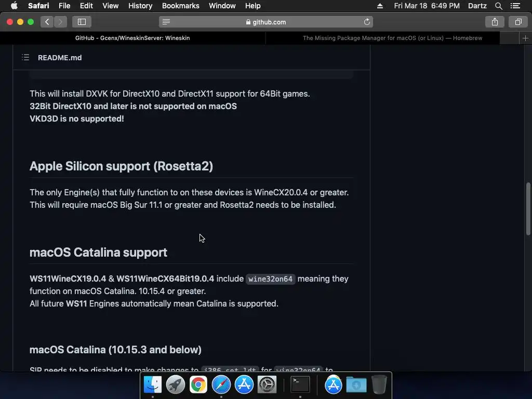The height and width of the screenshot is (399, 532).
Task: Open Launchpad rocket icon in Dock
Action: (x=176, y=384)
